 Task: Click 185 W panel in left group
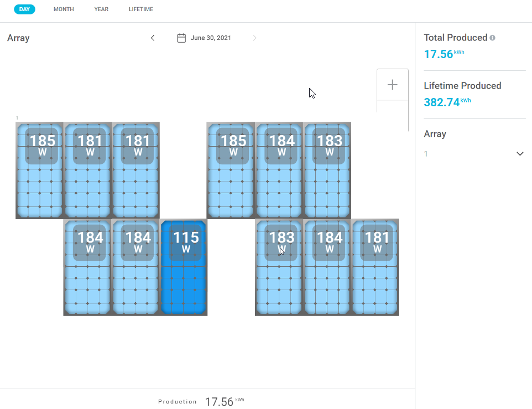click(40, 170)
